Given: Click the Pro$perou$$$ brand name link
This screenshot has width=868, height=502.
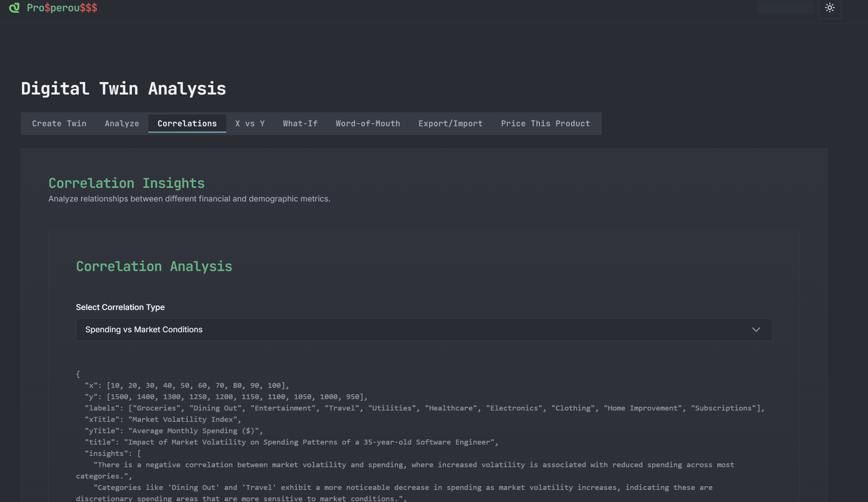Looking at the screenshot, I should click(62, 8).
